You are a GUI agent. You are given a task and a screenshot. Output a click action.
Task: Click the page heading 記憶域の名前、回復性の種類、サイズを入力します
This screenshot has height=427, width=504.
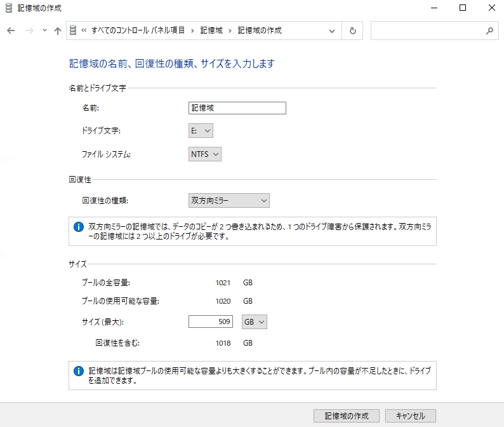(x=172, y=64)
